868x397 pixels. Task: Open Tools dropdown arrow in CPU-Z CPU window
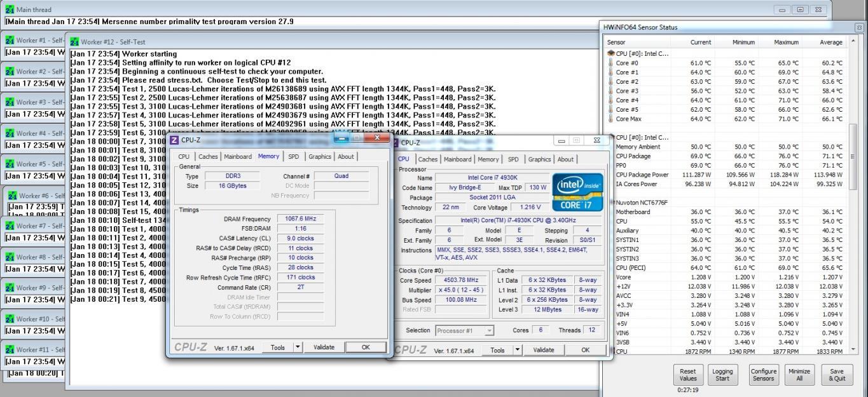click(518, 350)
